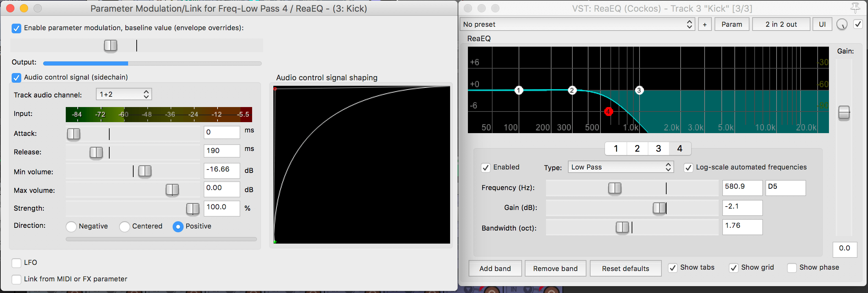The width and height of the screenshot is (868, 293).
Task: Click the wet/dry mix knob
Action: point(842,24)
